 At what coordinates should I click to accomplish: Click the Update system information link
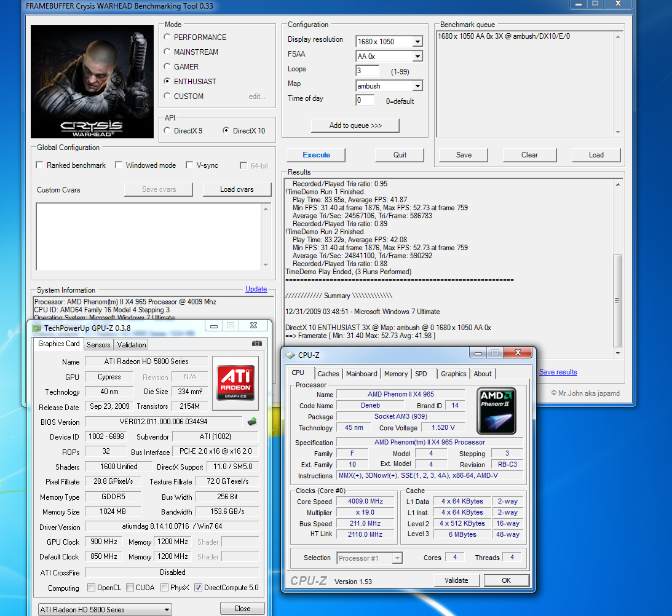click(256, 289)
